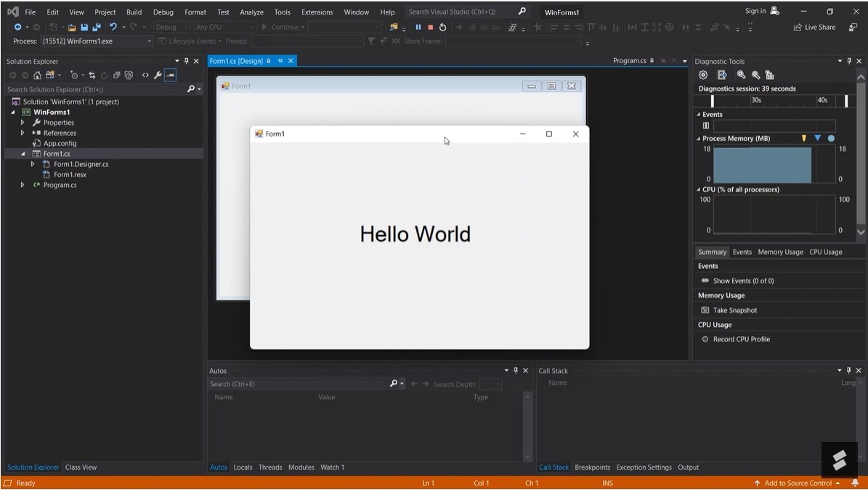
Task: Pause debugging with Break All
Action: [x=418, y=27]
